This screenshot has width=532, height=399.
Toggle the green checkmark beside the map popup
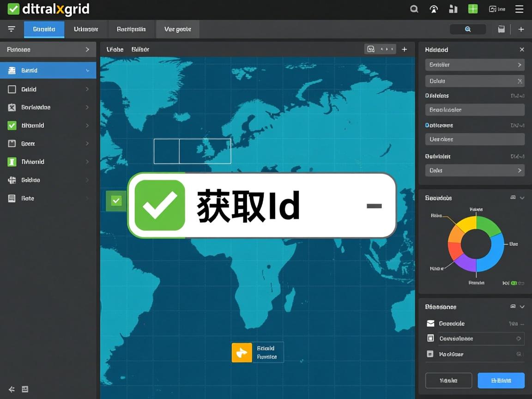(115, 200)
